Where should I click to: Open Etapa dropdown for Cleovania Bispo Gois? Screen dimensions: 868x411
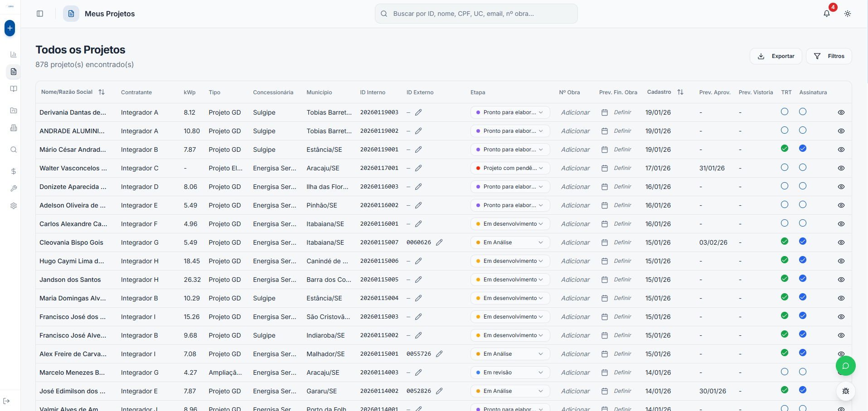[509, 242]
